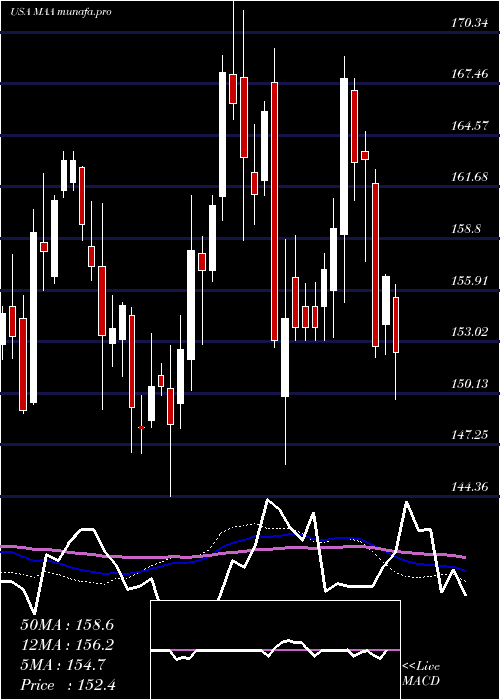Click the 144.36 price axis label
500x700 pixels.
click(x=469, y=487)
